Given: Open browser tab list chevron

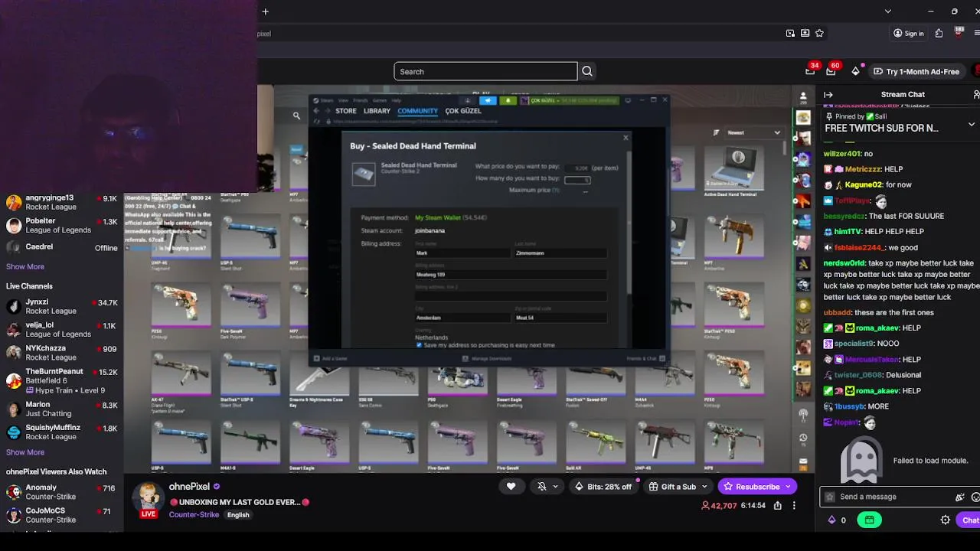Looking at the screenshot, I should (887, 11).
